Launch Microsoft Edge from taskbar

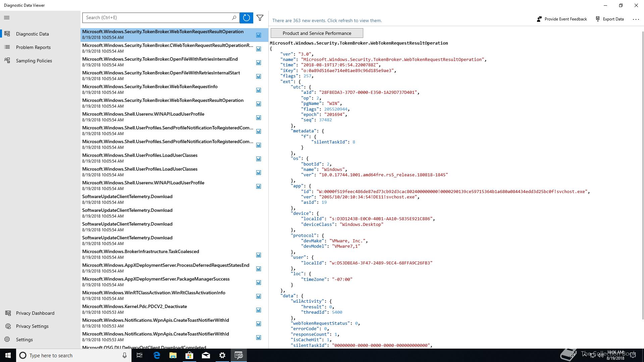coord(157,355)
